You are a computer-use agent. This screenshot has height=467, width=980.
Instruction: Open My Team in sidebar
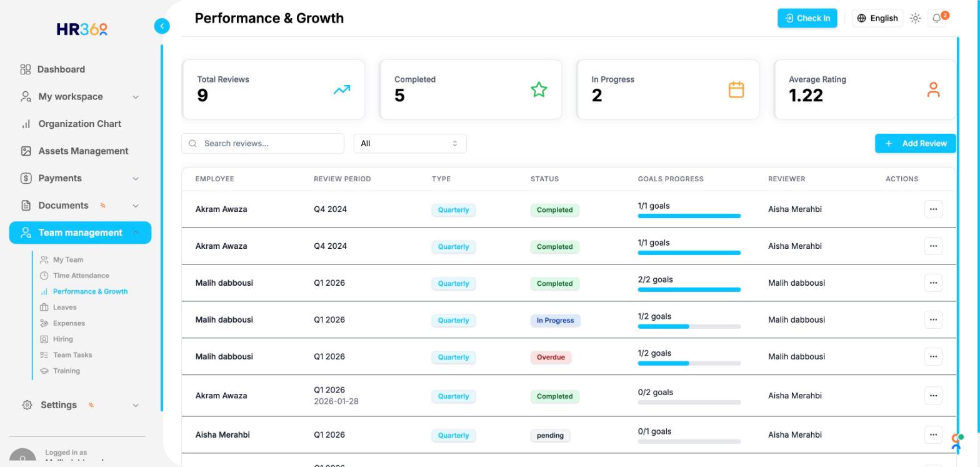pyautogui.click(x=68, y=260)
